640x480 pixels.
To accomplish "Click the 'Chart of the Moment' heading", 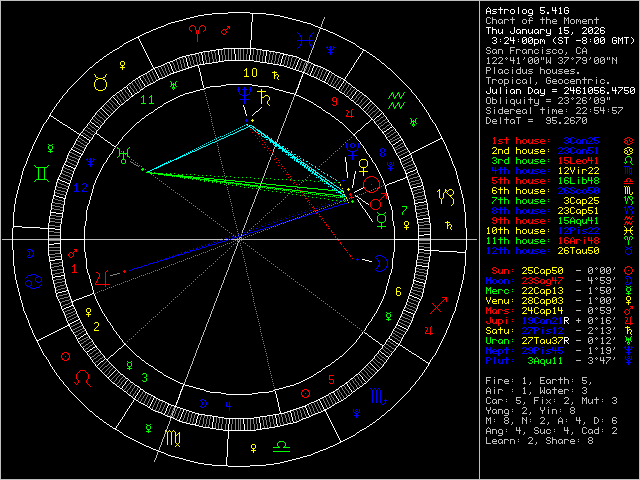I will [542, 21].
